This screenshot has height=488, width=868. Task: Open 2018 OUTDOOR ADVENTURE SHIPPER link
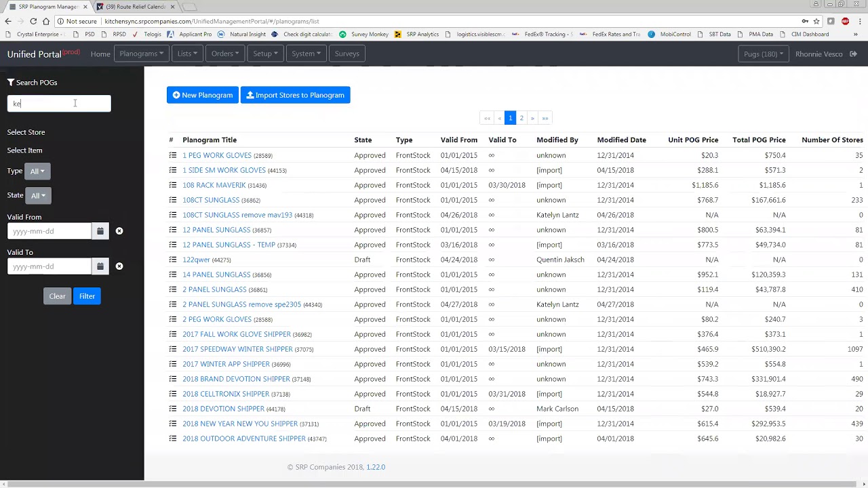(x=244, y=439)
